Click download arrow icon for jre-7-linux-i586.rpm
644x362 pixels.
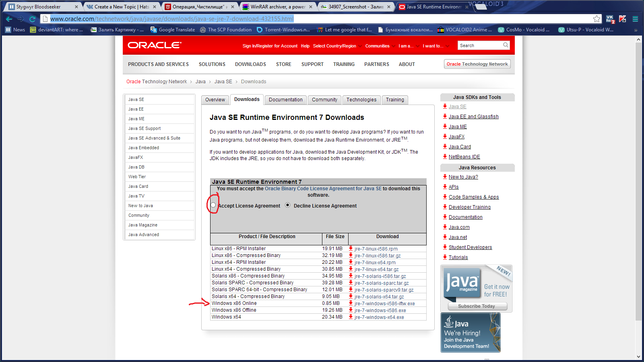pos(351,249)
